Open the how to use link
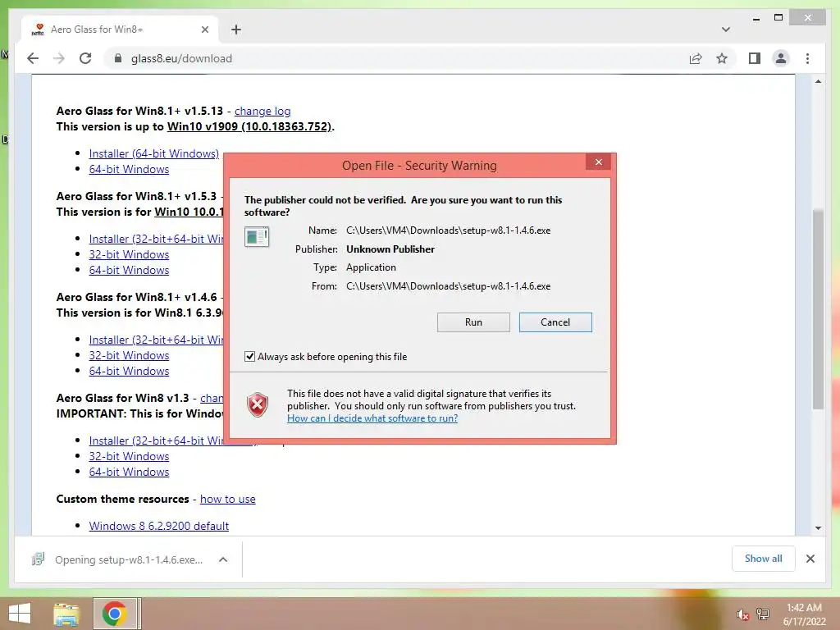 tap(228, 499)
